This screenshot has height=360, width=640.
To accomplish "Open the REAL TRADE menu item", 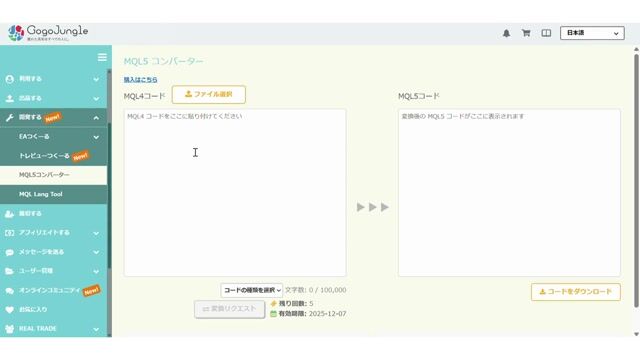I will (53, 329).
